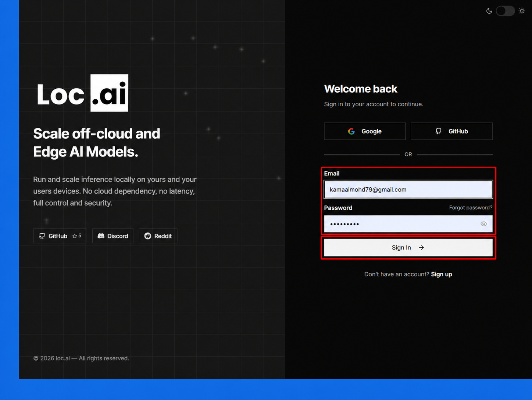The height and width of the screenshot is (400, 532).
Task: Click the moon icon beside theme switch
Action: [x=489, y=11]
